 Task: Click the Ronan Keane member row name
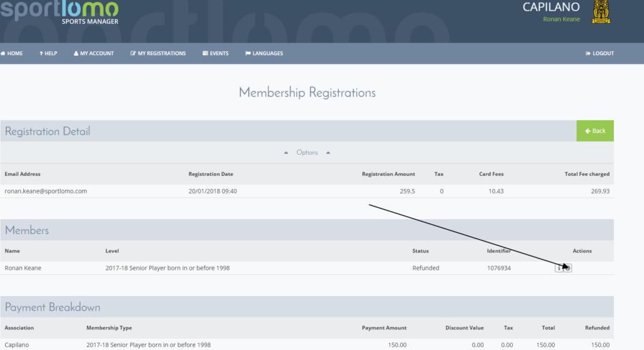click(x=23, y=268)
